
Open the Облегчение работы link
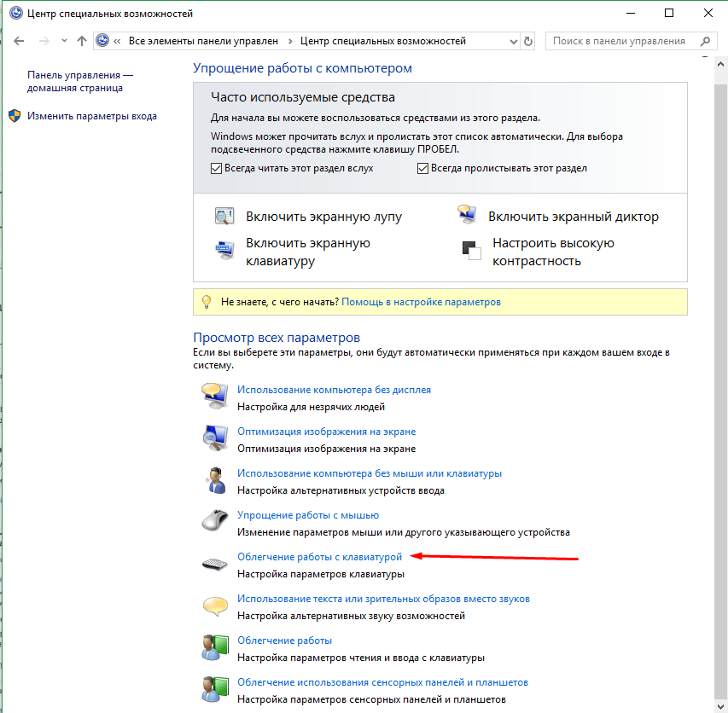[284, 641]
